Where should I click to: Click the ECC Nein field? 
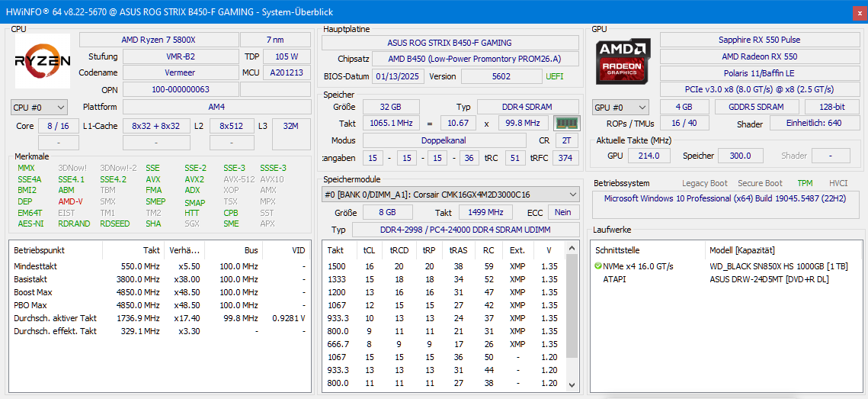click(x=563, y=212)
